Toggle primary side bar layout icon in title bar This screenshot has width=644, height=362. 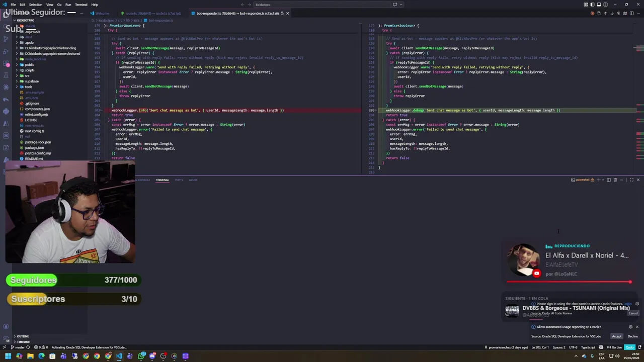(x=592, y=5)
